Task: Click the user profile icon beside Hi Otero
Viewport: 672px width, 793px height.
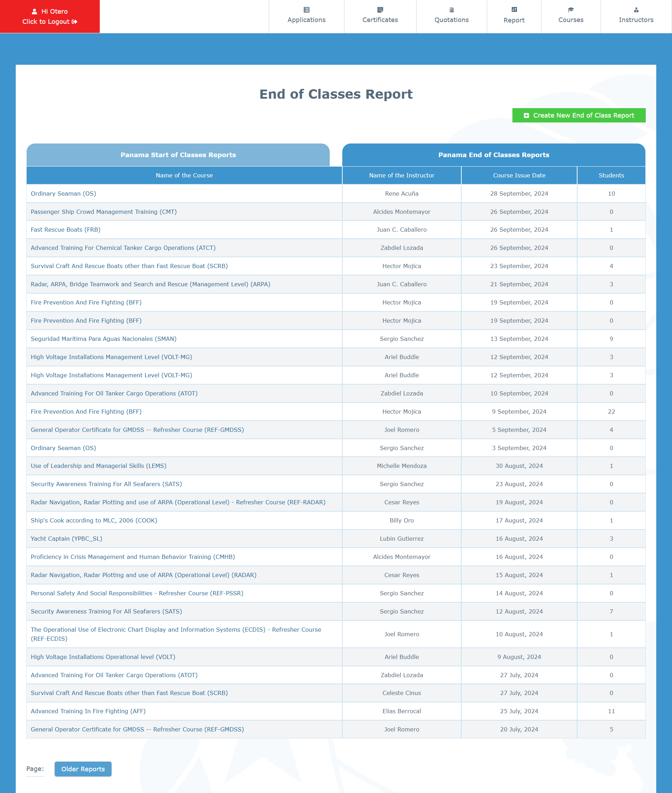Action: pyautogui.click(x=34, y=12)
